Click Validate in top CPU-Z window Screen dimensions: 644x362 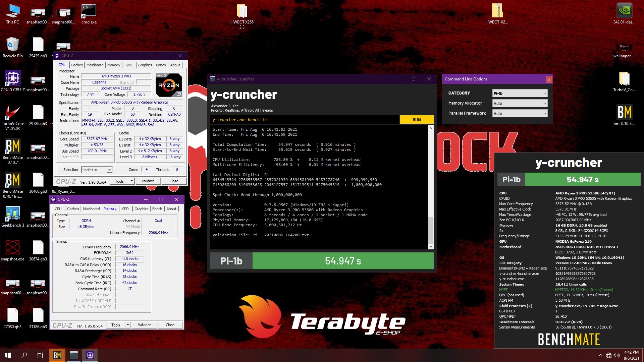[148, 181]
